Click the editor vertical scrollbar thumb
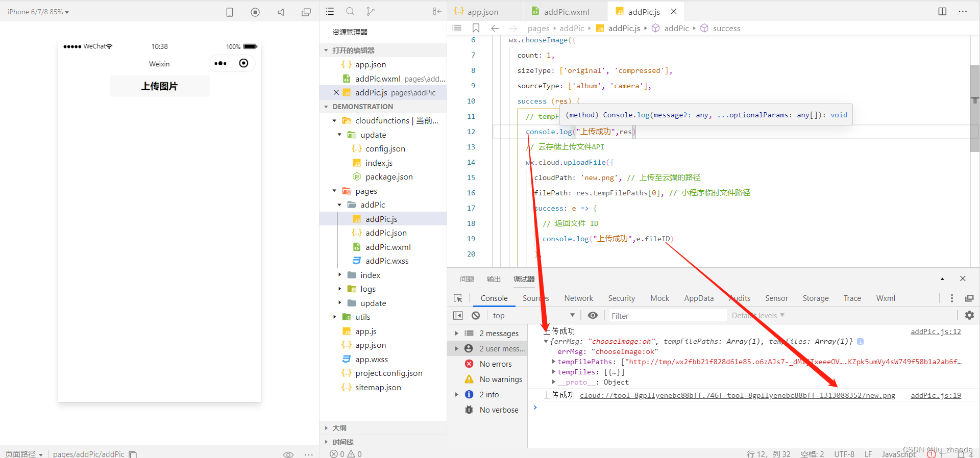Viewport: 980px width, 458px height. pyautogui.click(x=974, y=108)
